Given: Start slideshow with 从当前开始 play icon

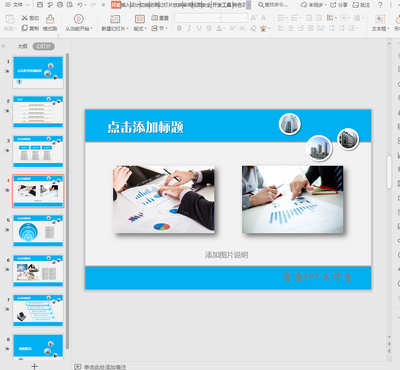Looking at the screenshot, I should pyautogui.click(x=79, y=19).
